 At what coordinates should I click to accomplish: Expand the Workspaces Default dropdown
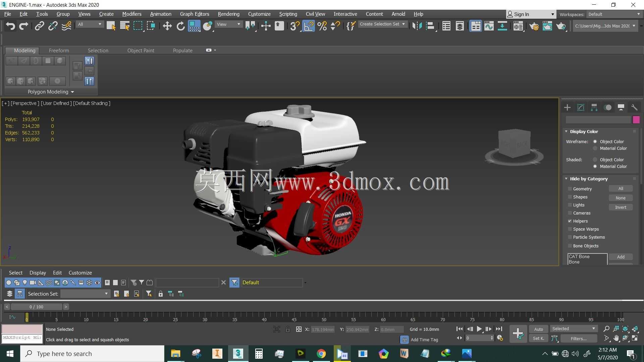[614, 14]
